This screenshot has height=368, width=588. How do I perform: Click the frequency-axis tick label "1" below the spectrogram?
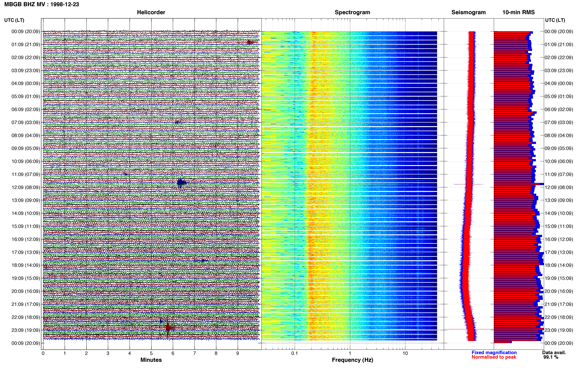coord(350,353)
